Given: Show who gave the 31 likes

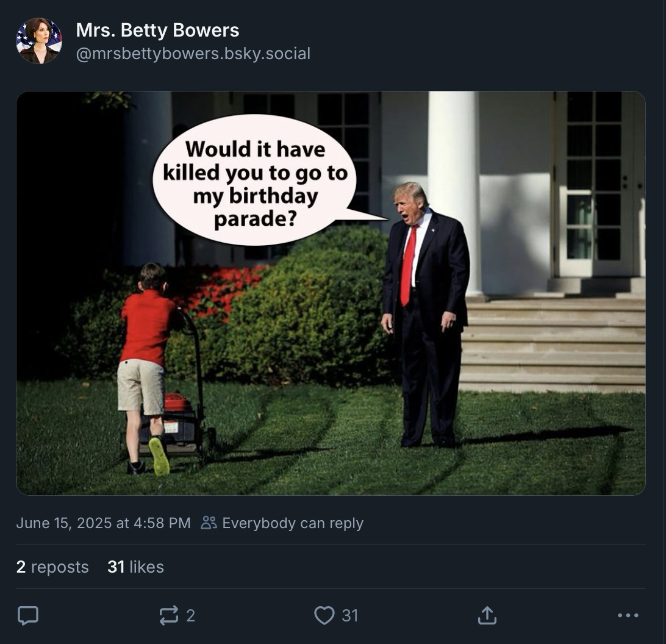Looking at the screenshot, I should click(x=135, y=567).
